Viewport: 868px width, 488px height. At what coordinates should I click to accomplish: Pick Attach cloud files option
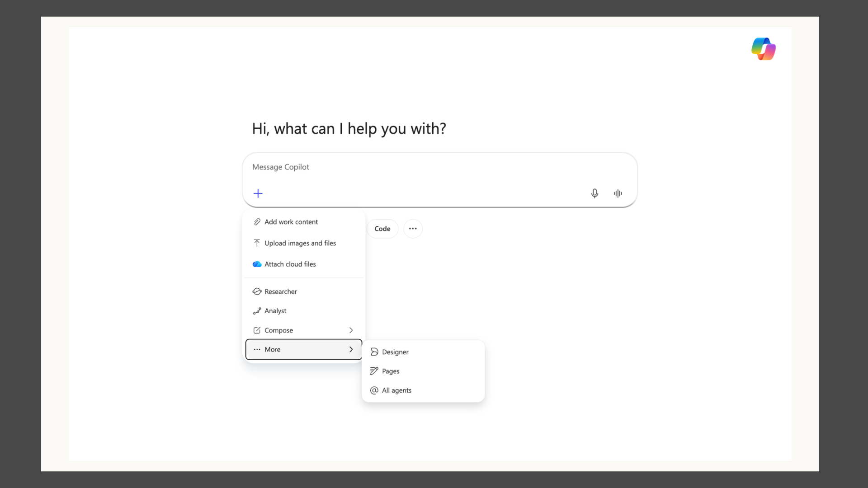(x=304, y=264)
